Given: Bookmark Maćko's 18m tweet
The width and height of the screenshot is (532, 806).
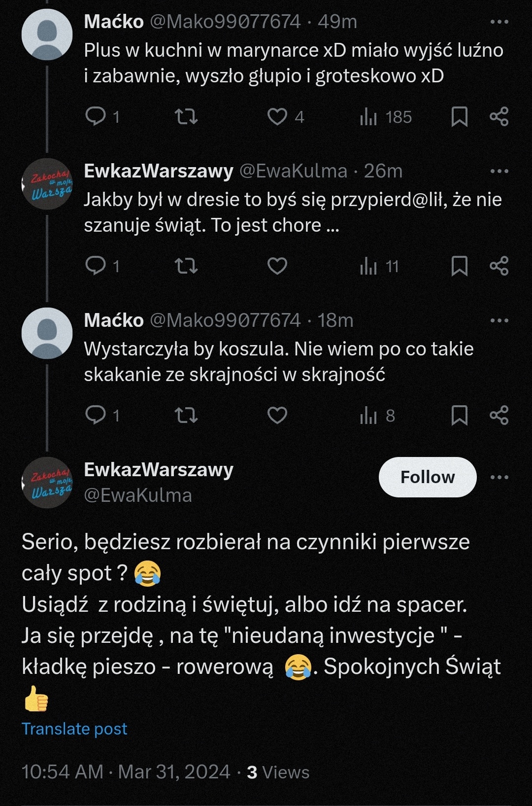Looking at the screenshot, I should click(x=459, y=415).
